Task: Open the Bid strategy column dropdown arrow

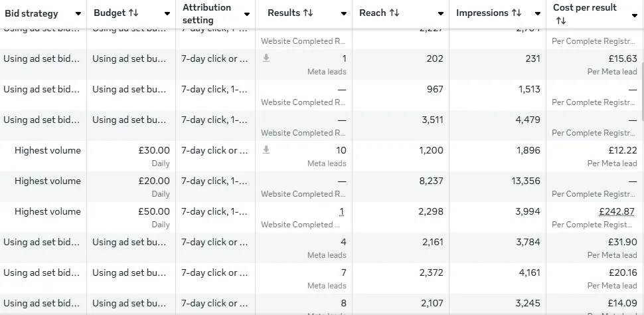Action: tap(78, 14)
